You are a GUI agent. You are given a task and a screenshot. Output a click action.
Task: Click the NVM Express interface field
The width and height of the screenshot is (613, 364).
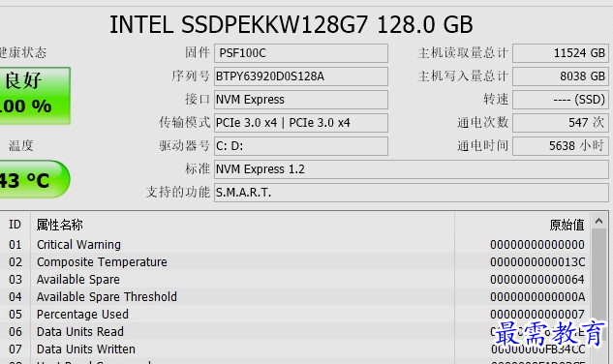[x=301, y=100]
